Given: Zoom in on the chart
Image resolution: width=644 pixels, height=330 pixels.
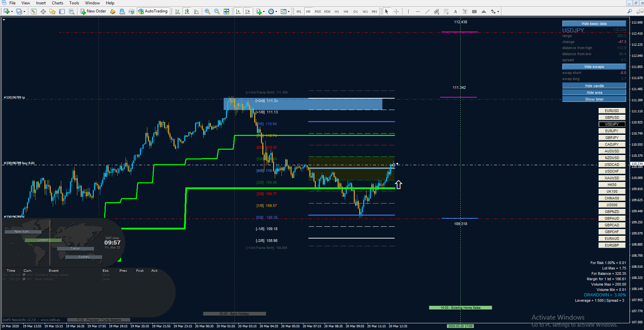Looking at the screenshot, I should point(207,11).
